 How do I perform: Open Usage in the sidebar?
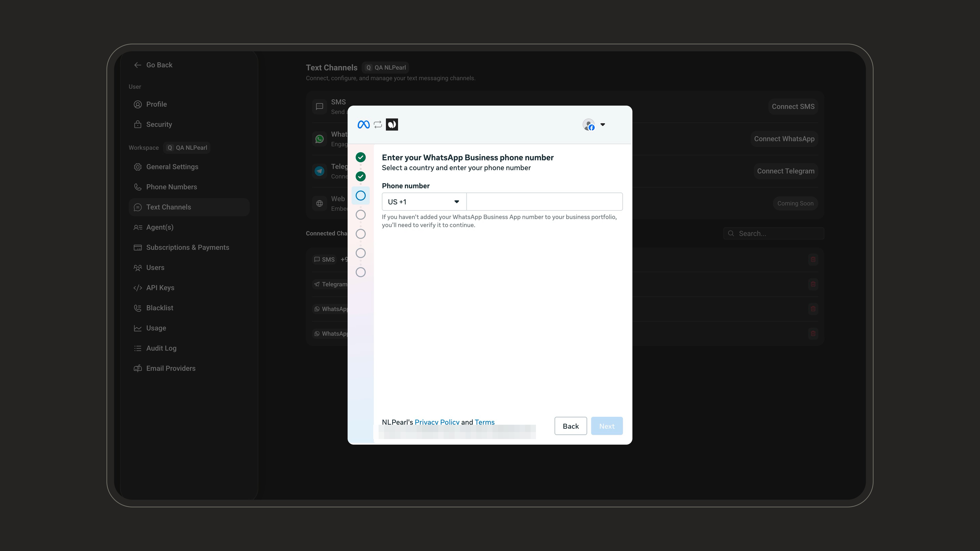189,328
